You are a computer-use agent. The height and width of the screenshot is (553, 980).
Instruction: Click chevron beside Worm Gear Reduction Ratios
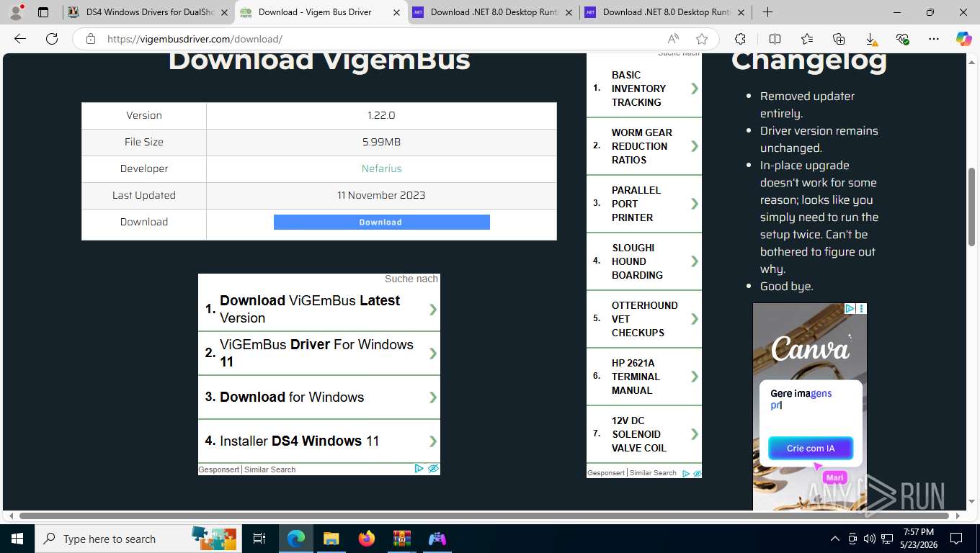[x=694, y=146]
